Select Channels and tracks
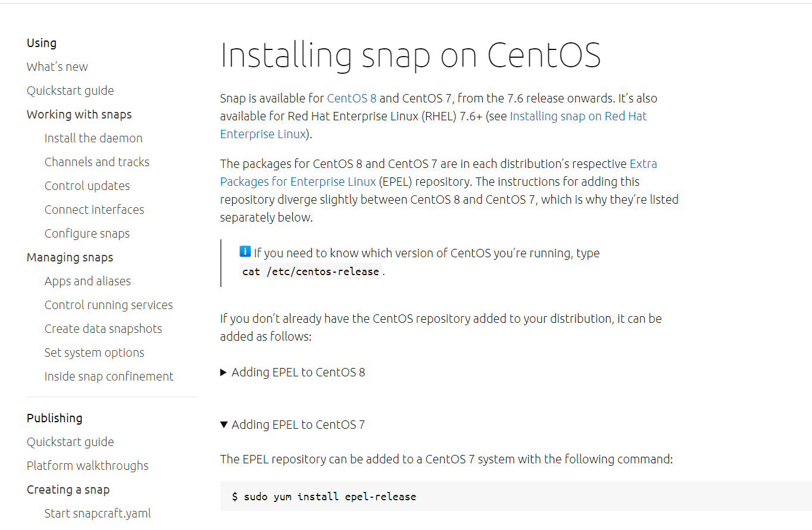812x530 pixels. (x=97, y=161)
